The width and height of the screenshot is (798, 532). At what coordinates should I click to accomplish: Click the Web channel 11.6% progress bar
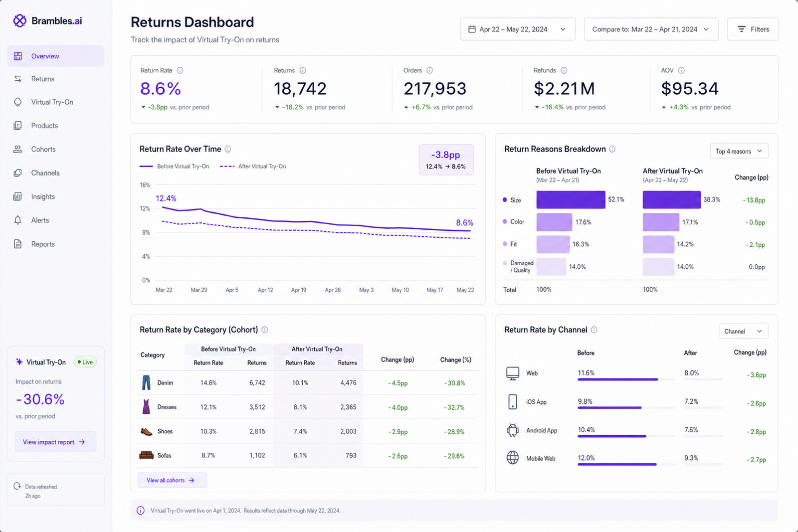(x=626, y=379)
